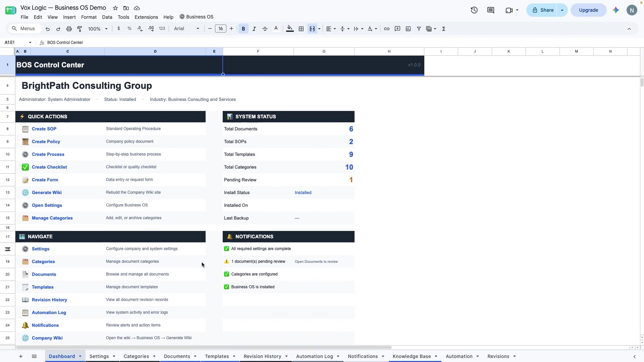Viewport: 644px width, 362px height.
Task: Open the Google Sheets home logo
Action: pyautogui.click(x=10, y=10)
